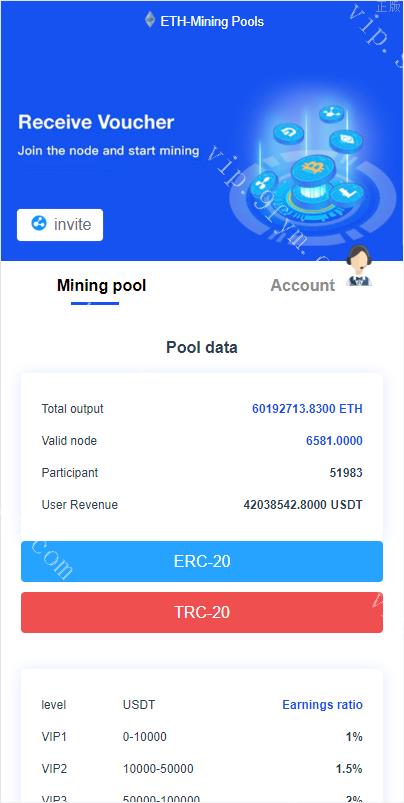
Task: Click the Join the node and start mining text
Action: (108, 151)
